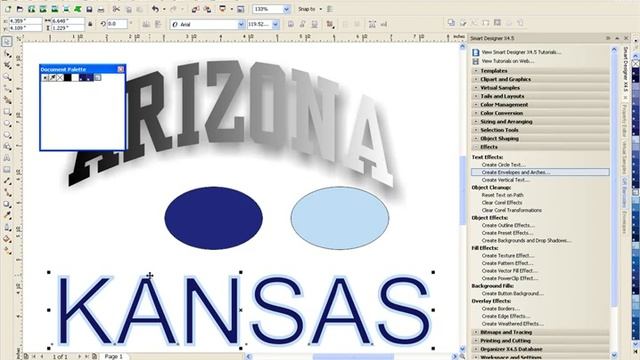Click white swatch in Document Palette
This screenshot has height=360, width=640.
(75, 78)
